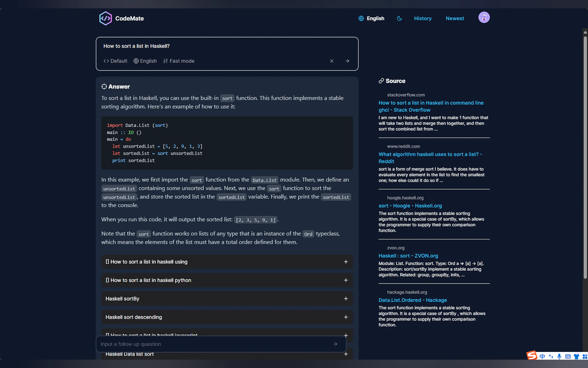588x368 pixels.
Task: Open Haskell : sort - ZVON.org link
Action: [x=408, y=256]
